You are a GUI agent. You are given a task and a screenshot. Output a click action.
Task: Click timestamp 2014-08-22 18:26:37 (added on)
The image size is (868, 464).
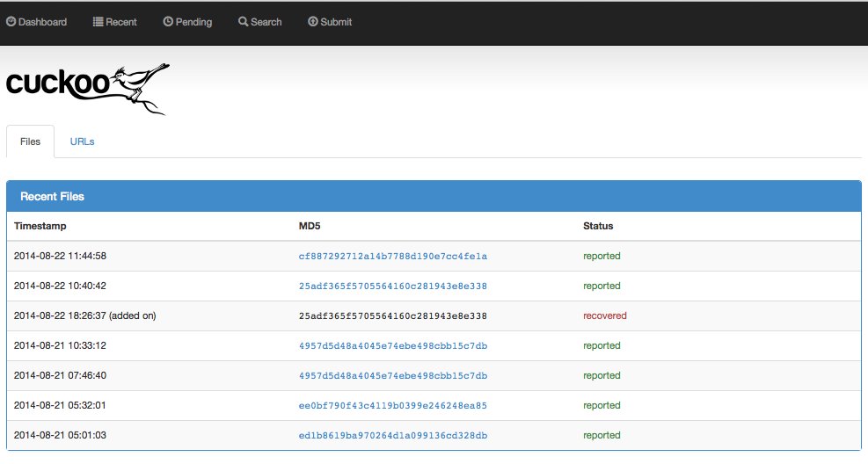(84, 315)
